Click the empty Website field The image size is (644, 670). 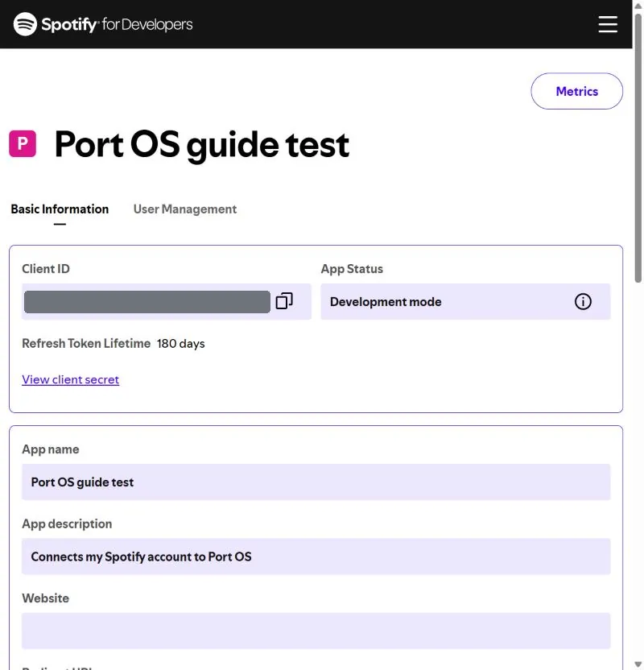click(316, 631)
